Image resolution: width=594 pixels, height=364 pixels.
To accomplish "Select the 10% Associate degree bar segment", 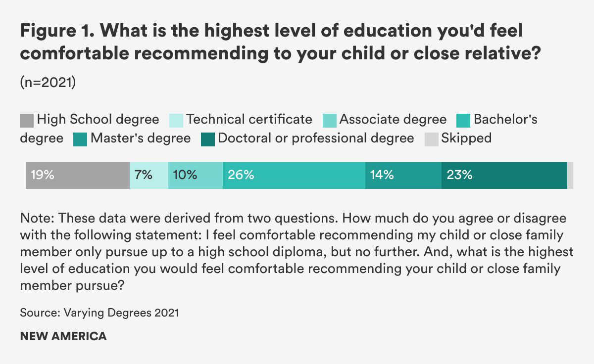I will tap(196, 175).
